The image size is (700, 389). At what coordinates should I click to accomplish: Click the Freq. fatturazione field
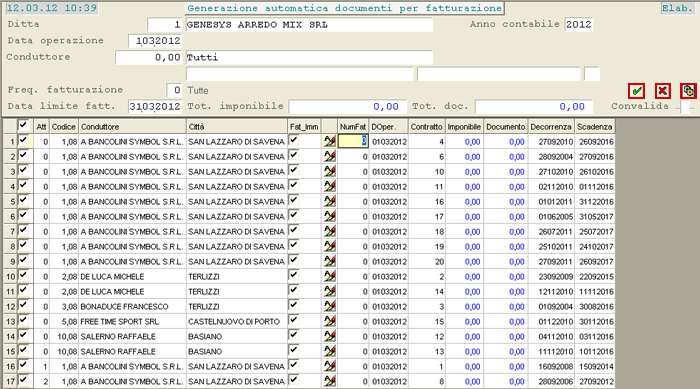point(174,90)
